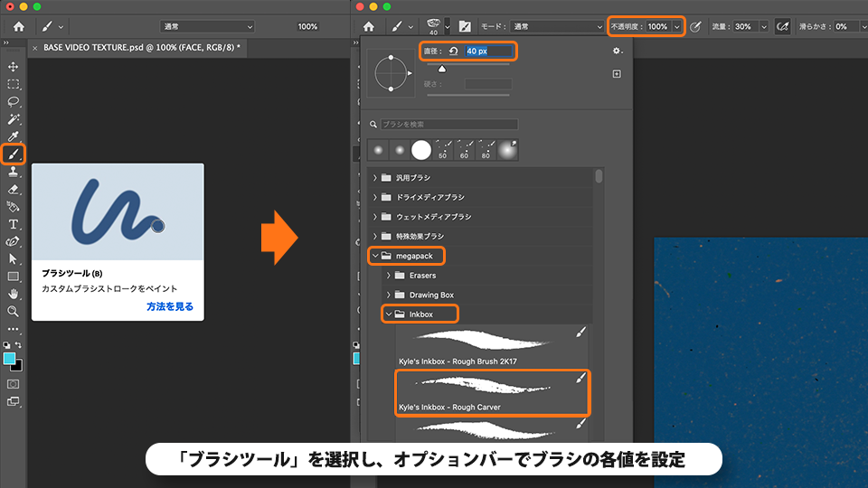Click the cyan foreground color swatch

click(x=9, y=358)
